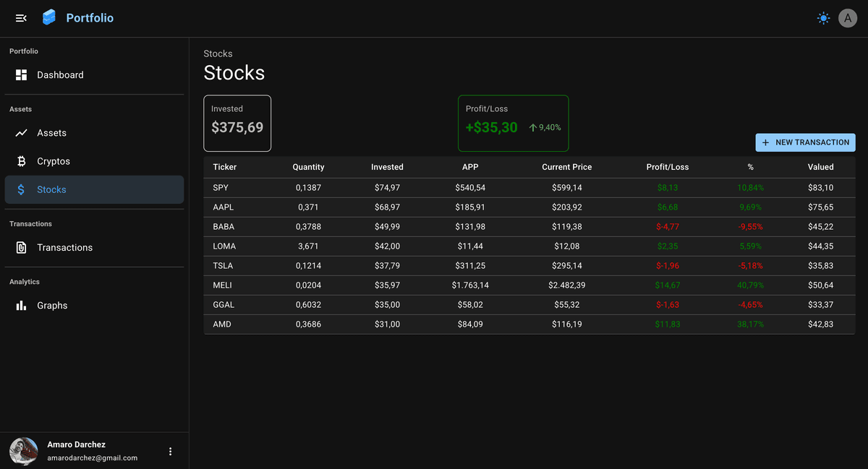Click Amaro Darchez profile photo
Viewport: 868px width, 469px height.
(x=24, y=451)
